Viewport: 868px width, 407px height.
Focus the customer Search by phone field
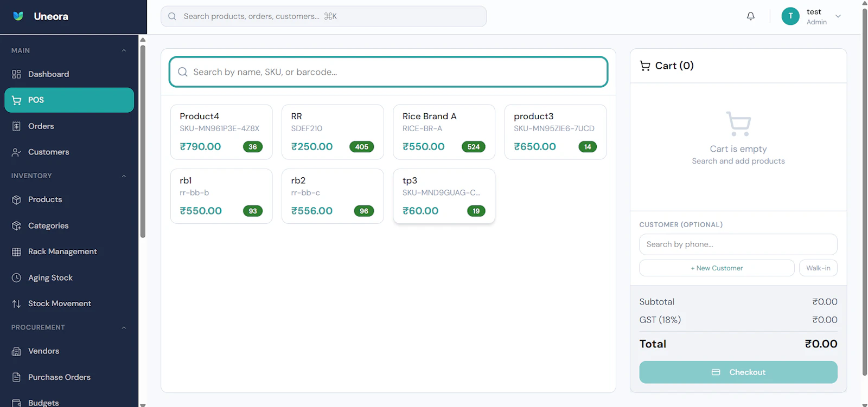pos(738,244)
